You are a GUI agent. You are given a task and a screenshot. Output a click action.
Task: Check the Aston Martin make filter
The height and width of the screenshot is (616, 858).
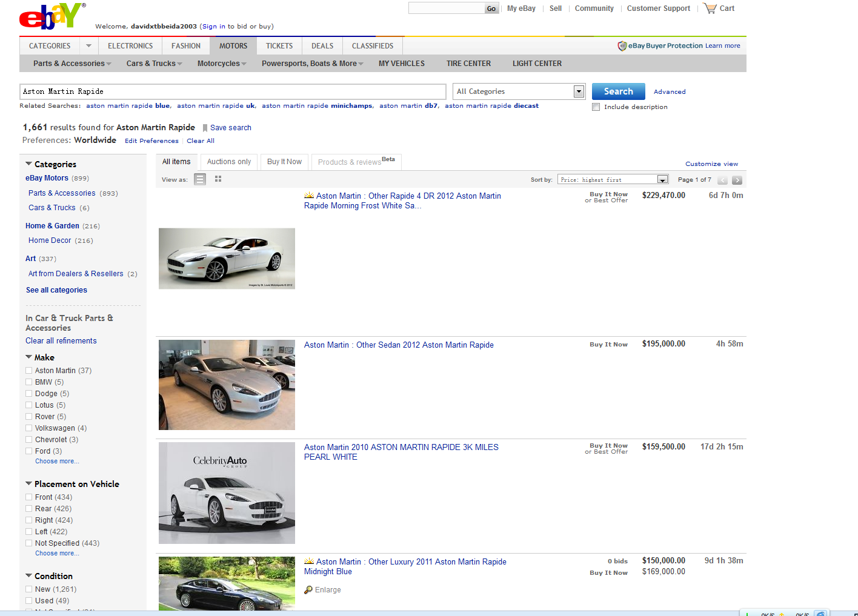tap(29, 371)
